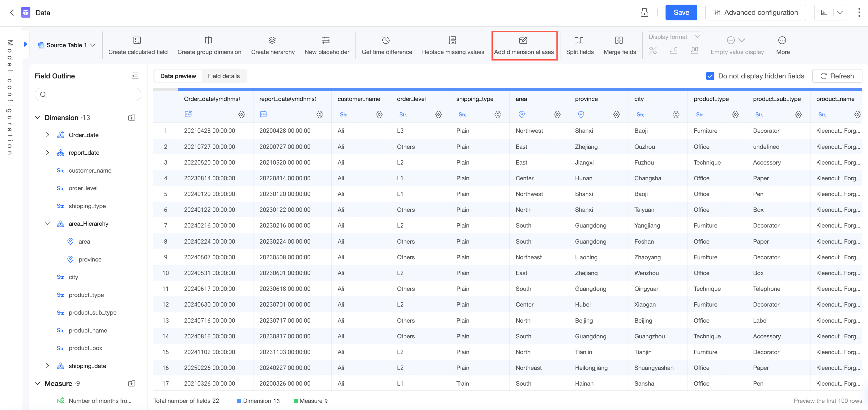This screenshot has height=410, width=868.
Task: Uncheck Do not display hidden fields
Action: [x=710, y=76]
